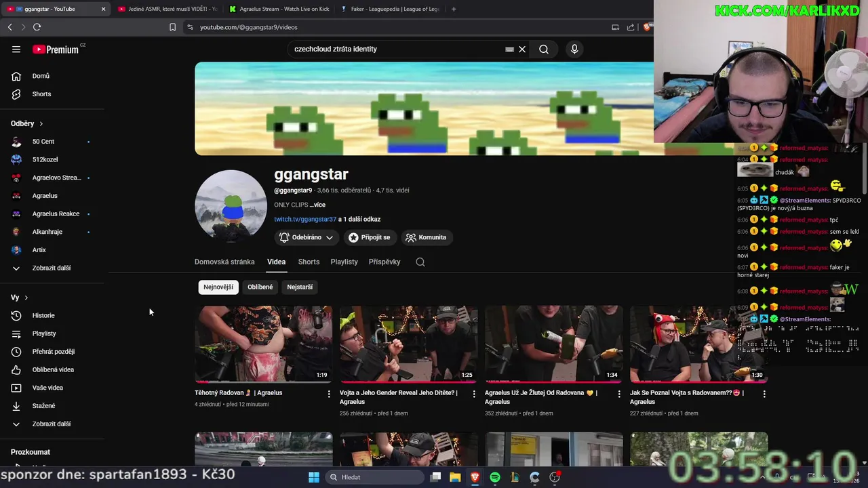Search within channel using magnifier icon
Viewport: 868px width, 488px height.
pyautogui.click(x=420, y=262)
